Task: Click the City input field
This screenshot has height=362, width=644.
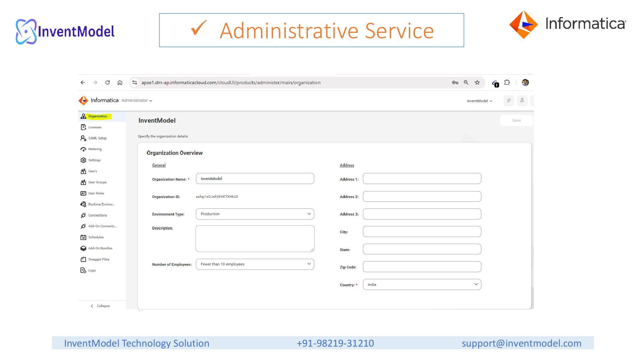Action: pos(422,232)
